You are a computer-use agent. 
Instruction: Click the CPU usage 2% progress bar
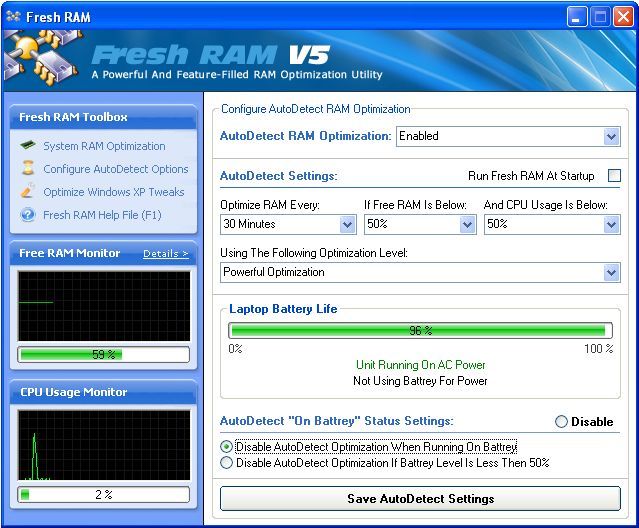pyautogui.click(x=104, y=495)
